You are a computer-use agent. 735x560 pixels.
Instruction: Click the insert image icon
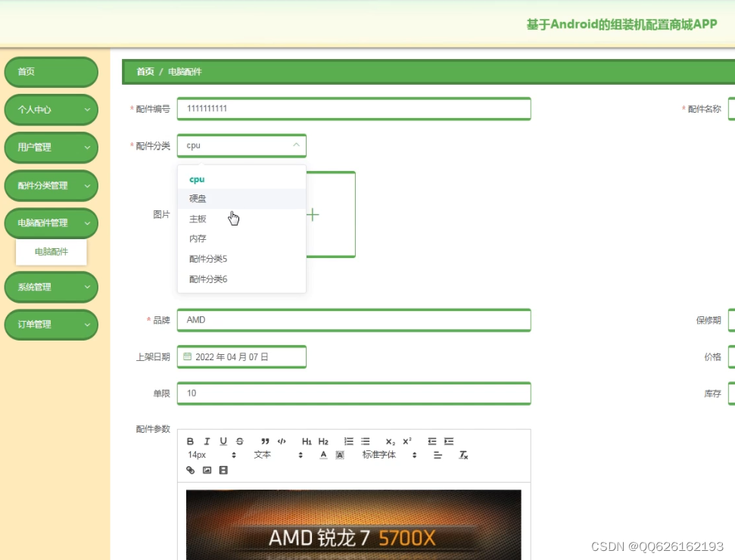(205, 470)
